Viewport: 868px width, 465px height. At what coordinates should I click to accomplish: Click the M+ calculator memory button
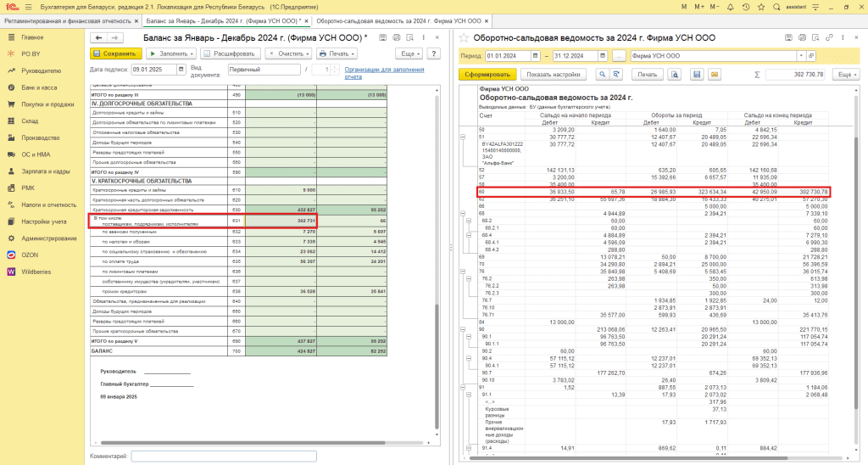tap(699, 7)
